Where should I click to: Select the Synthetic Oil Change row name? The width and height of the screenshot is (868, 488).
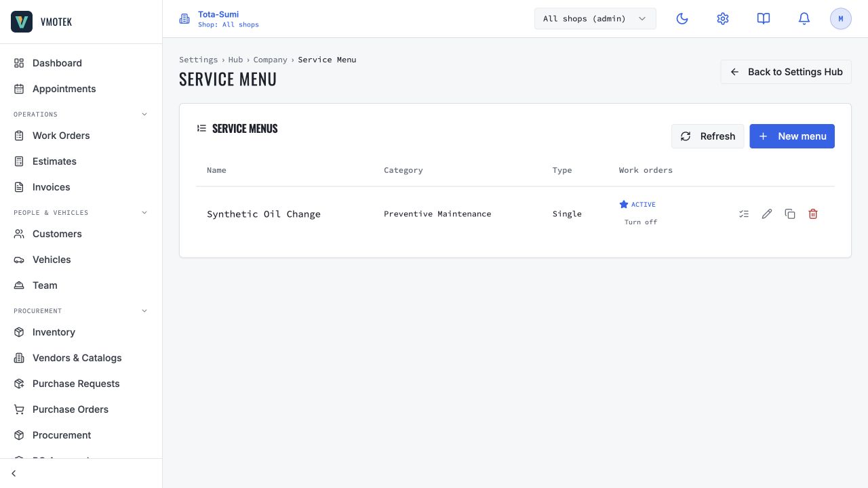[264, 214]
